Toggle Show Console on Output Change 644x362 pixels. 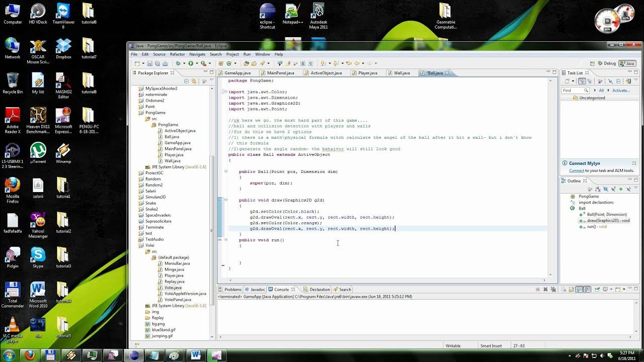pyautogui.click(x=579, y=290)
